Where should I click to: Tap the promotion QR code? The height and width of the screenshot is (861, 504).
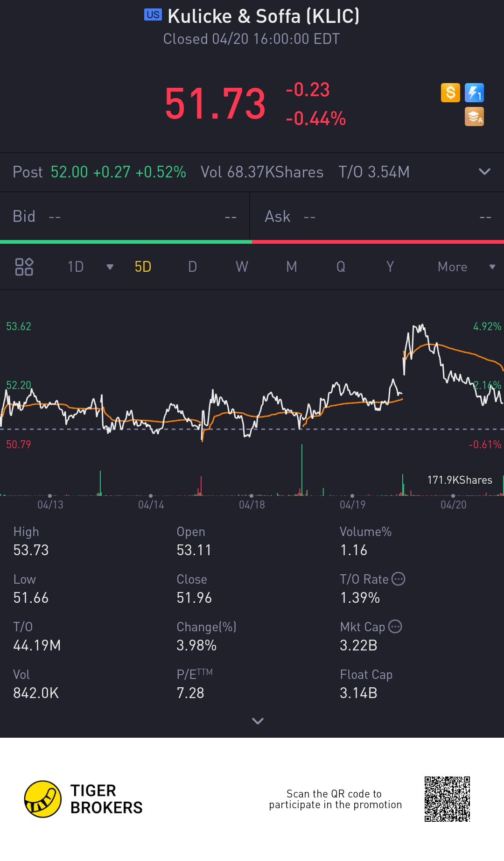tap(447, 799)
